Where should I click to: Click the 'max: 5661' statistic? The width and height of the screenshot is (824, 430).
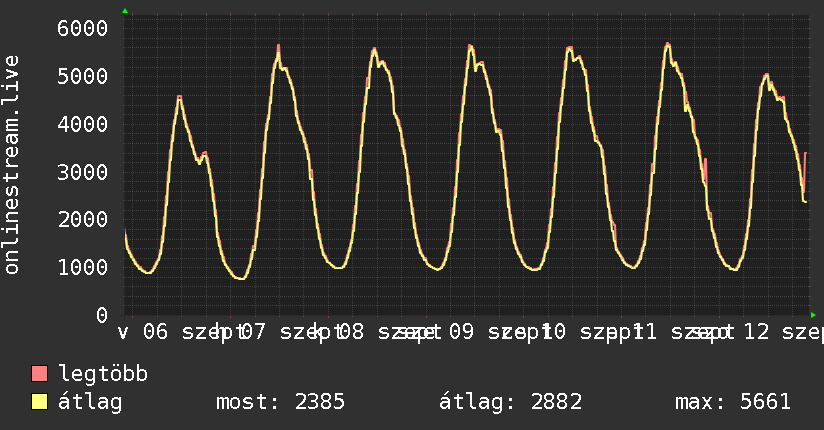coord(733,402)
